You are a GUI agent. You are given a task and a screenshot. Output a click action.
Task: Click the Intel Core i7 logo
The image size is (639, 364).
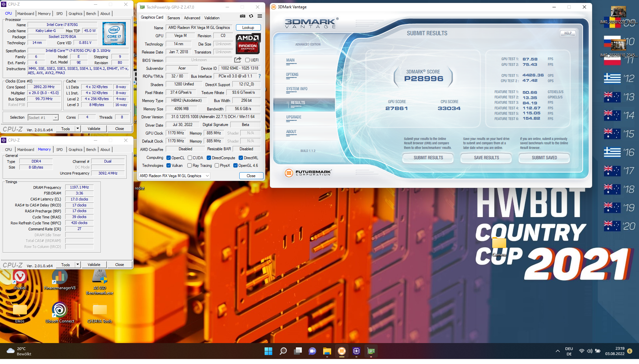(x=114, y=34)
